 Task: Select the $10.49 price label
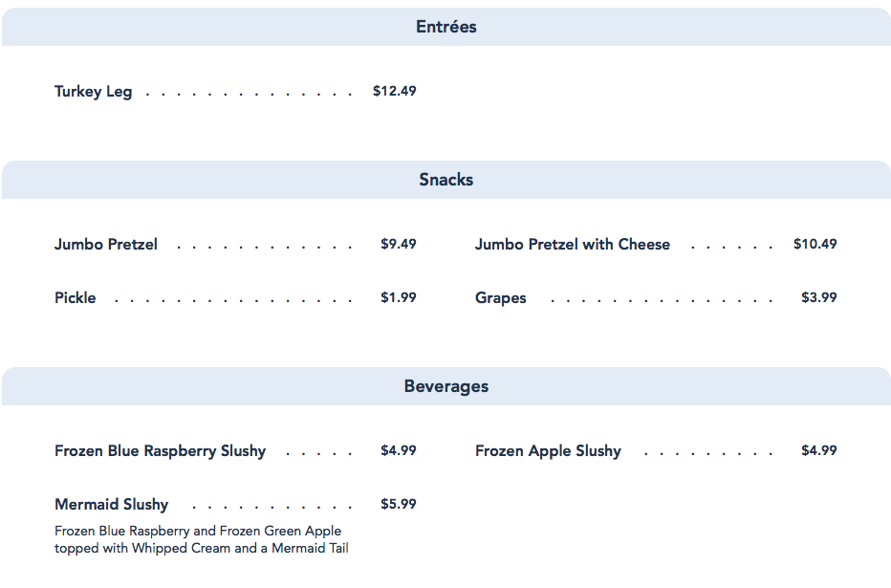coord(815,245)
